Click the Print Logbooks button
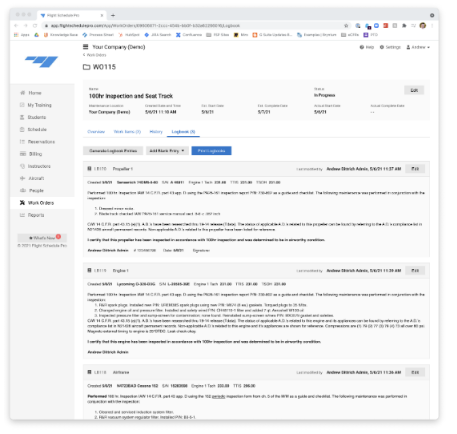Image resolution: width=457 pixels, height=434 pixels. click(x=211, y=151)
